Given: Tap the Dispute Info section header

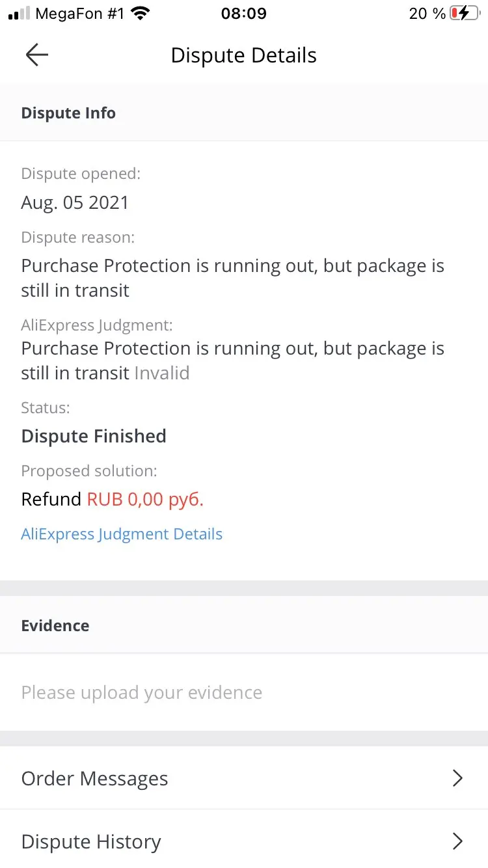Looking at the screenshot, I should click(68, 113).
